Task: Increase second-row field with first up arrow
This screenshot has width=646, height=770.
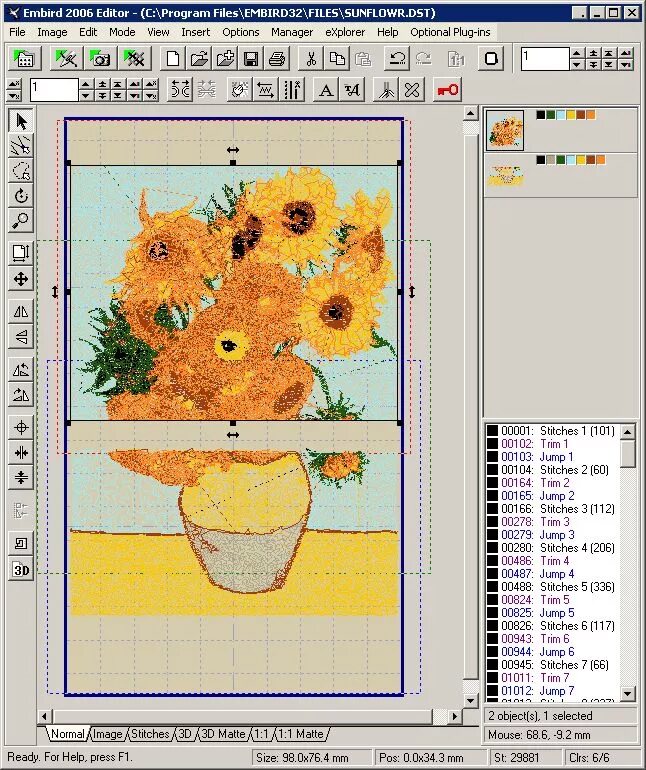Action: 85,84
